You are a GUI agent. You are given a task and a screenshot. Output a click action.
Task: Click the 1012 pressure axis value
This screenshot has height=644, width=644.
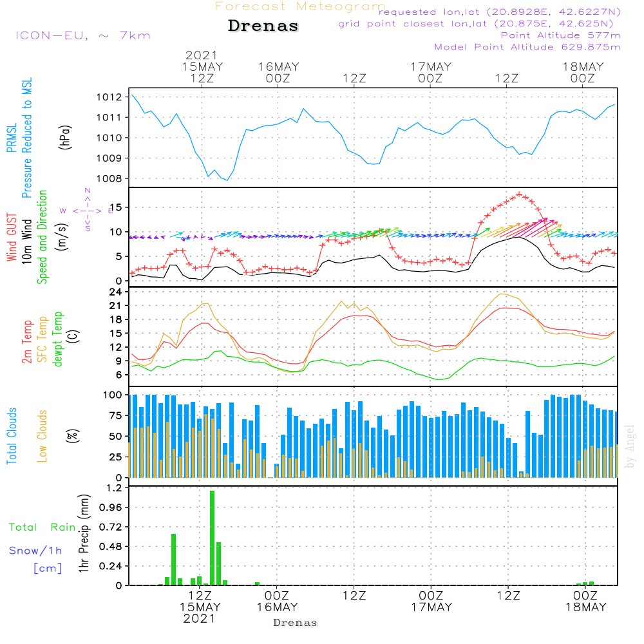109,97
